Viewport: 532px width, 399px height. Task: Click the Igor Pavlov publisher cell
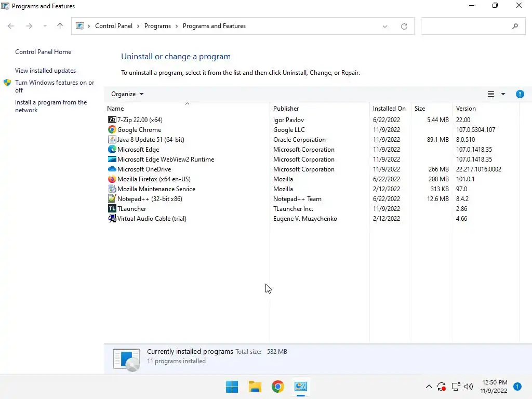288,120
